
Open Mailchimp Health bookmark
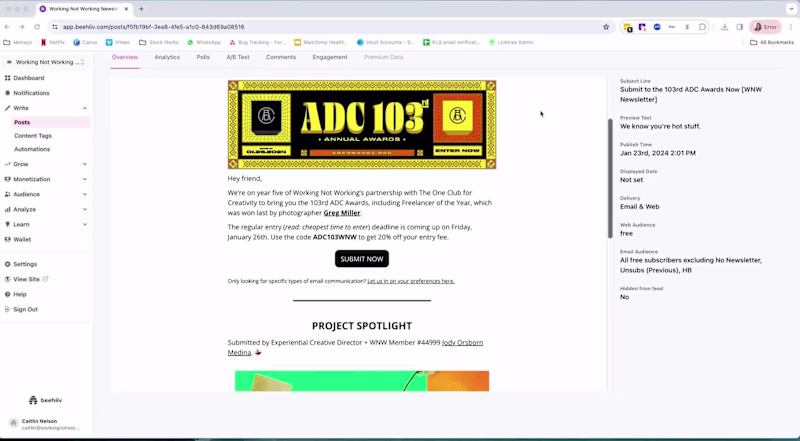[321, 42]
